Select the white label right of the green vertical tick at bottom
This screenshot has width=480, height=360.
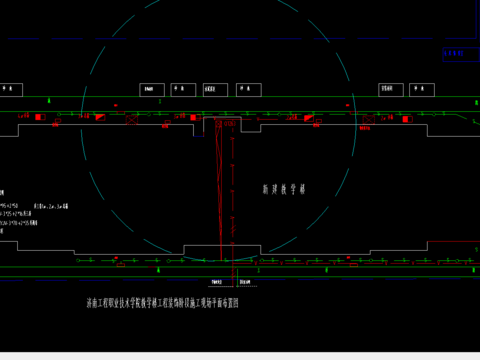[245, 282]
